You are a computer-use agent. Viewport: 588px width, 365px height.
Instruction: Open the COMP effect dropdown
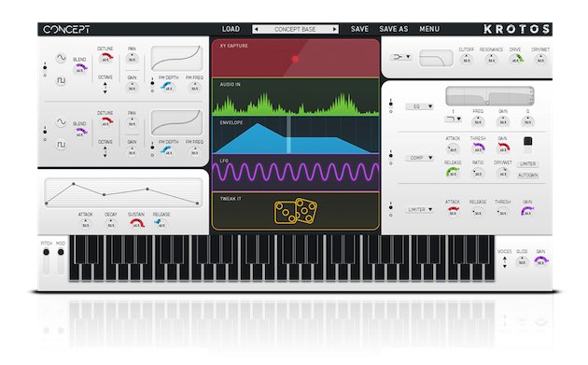pos(419,158)
